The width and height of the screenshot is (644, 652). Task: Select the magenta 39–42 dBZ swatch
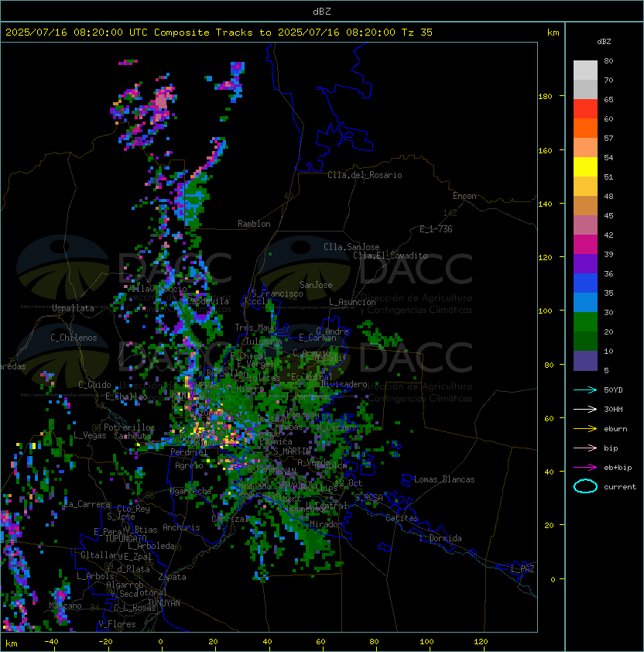(x=585, y=245)
